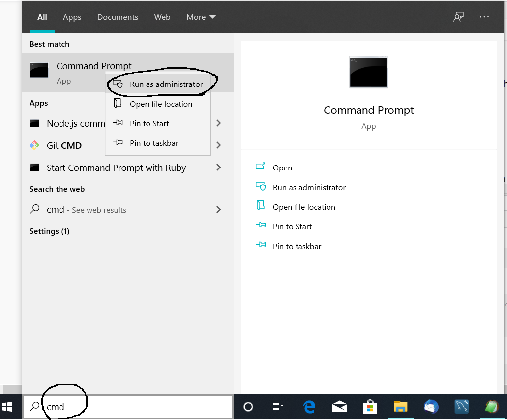Click Open in the details pane
The image size is (507, 420).
[x=282, y=168]
